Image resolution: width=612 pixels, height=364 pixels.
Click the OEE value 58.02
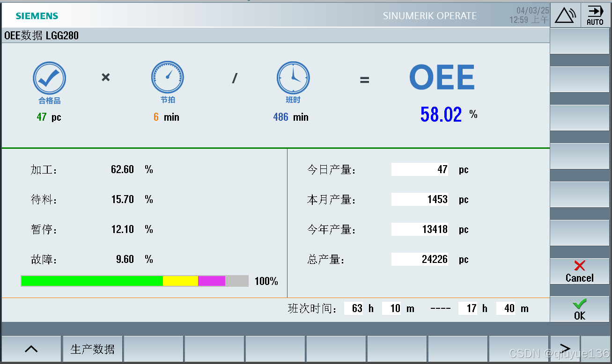click(x=441, y=114)
